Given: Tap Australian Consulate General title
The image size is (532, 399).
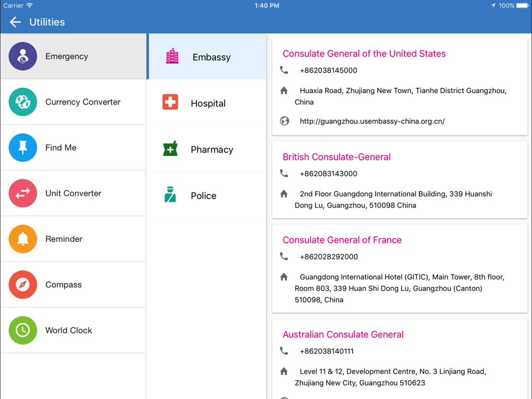Looking at the screenshot, I should [343, 335].
